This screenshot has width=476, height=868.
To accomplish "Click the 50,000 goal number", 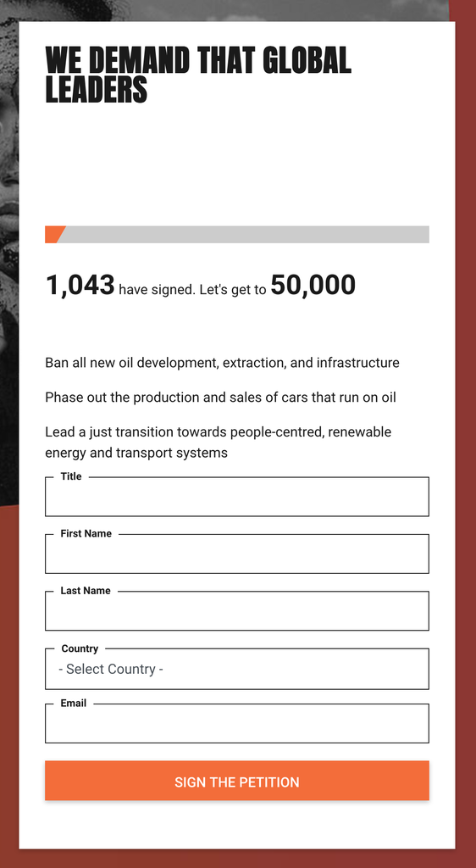I will click(x=313, y=286).
